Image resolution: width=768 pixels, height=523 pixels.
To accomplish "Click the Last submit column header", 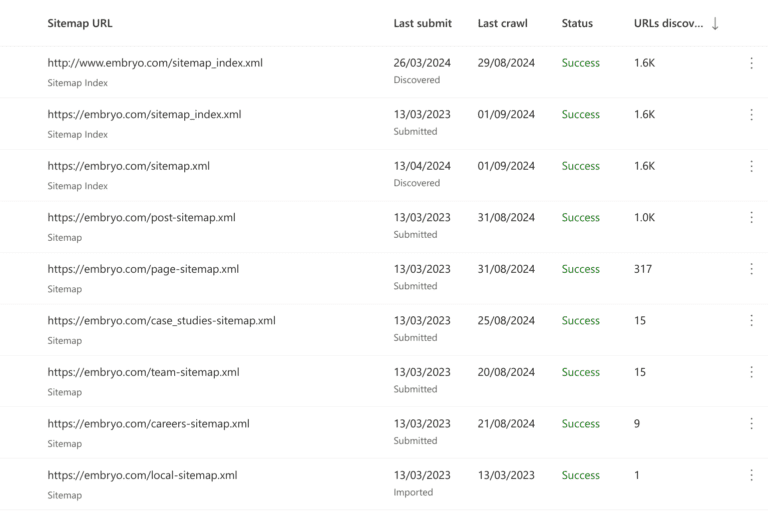I will pos(422,23).
